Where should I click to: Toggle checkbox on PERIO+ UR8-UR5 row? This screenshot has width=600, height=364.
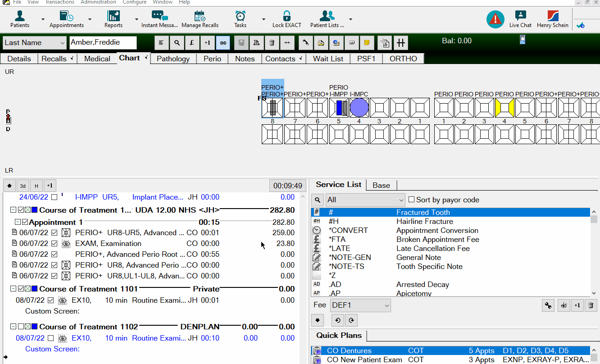pyautogui.click(x=54, y=233)
